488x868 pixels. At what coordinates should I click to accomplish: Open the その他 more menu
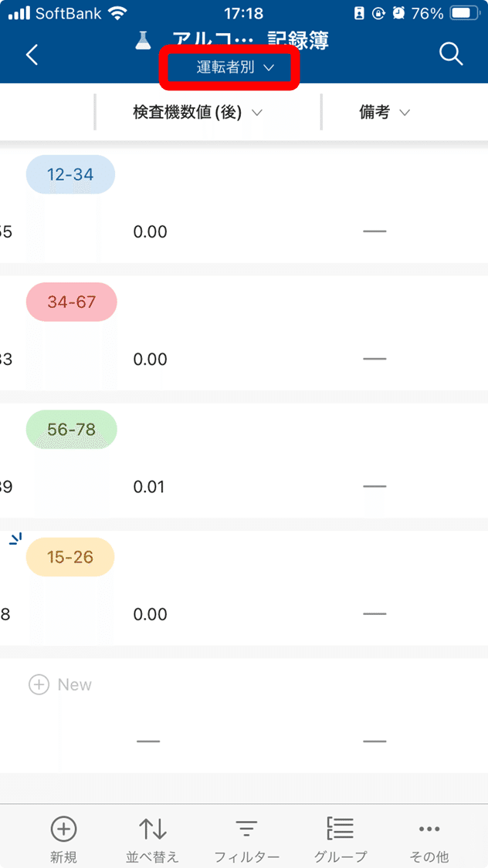coord(429,829)
